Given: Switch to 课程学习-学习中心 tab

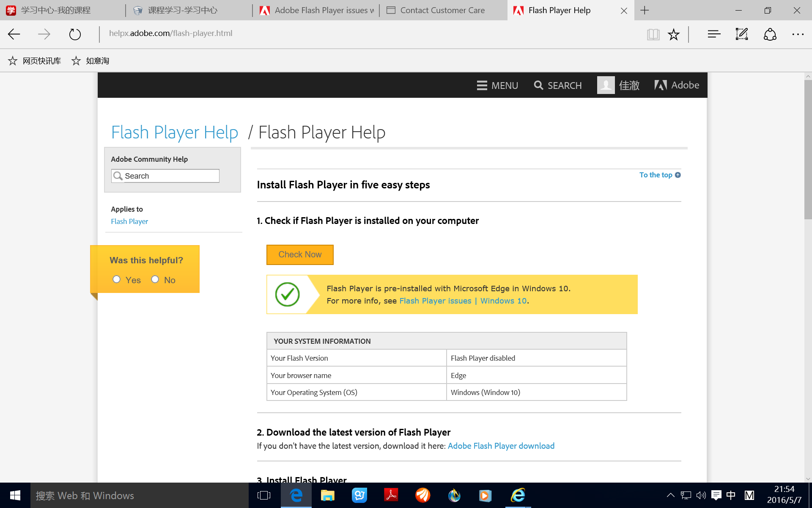Looking at the screenshot, I should (189, 10).
